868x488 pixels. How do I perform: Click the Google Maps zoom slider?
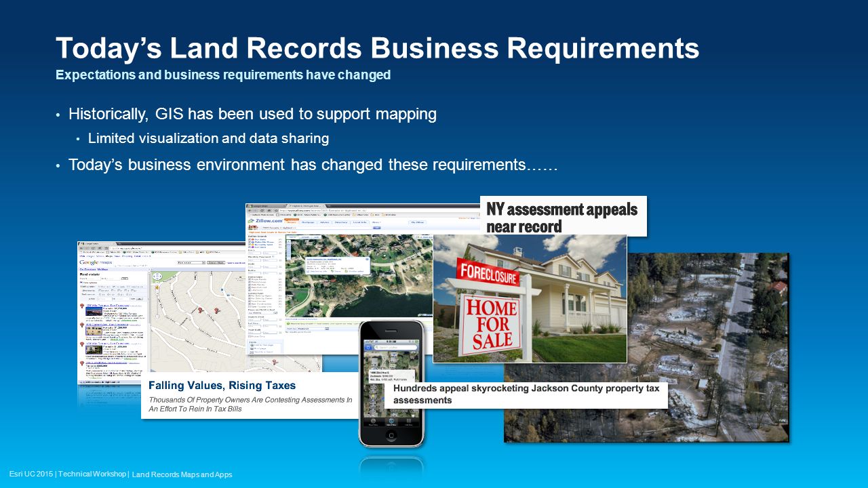tap(157, 300)
